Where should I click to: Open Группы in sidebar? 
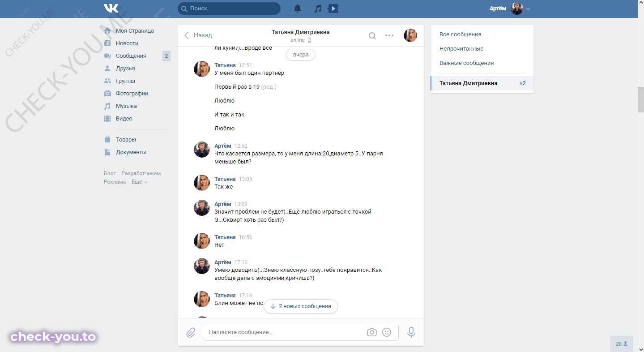click(125, 81)
